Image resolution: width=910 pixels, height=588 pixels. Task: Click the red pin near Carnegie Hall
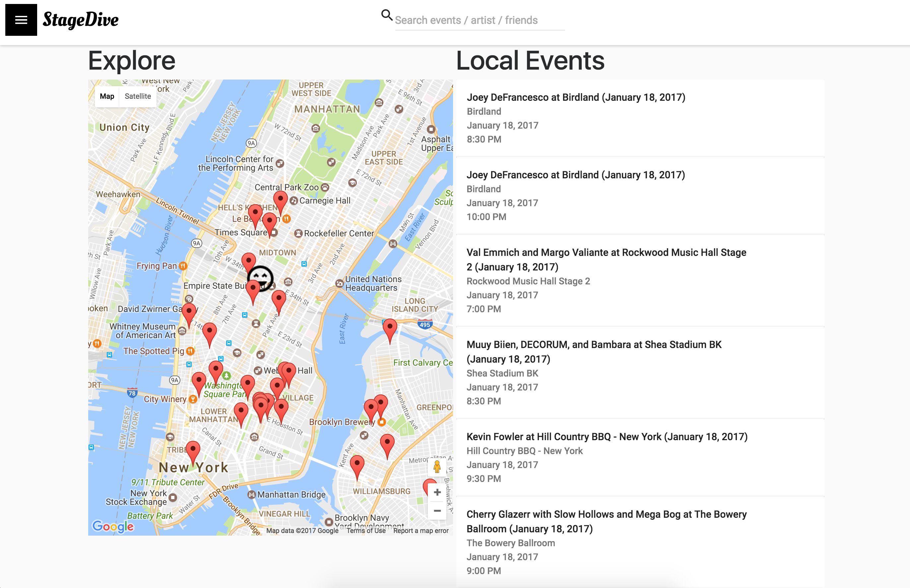tap(280, 199)
